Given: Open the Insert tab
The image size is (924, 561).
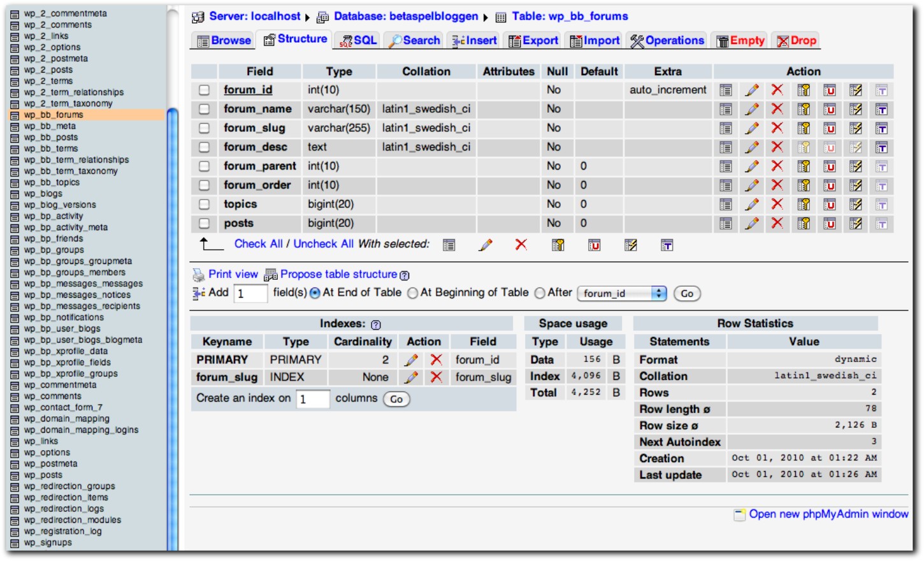Looking at the screenshot, I should pos(474,41).
